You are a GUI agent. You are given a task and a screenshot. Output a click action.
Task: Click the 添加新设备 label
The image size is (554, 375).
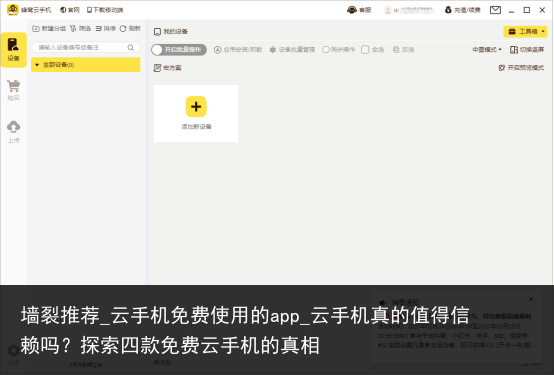point(196,127)
